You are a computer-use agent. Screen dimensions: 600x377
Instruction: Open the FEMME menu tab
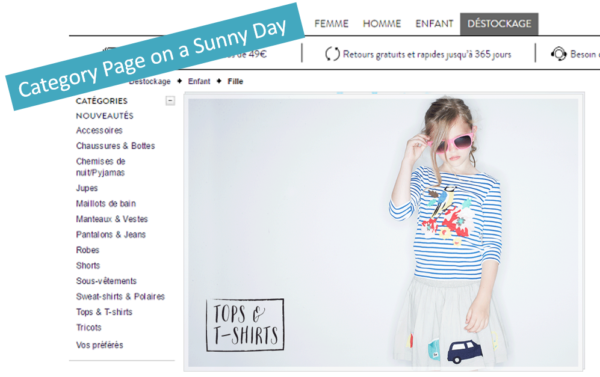tap(331, 24)
